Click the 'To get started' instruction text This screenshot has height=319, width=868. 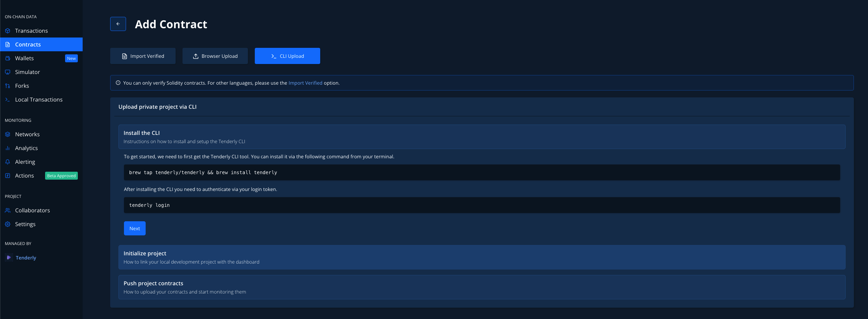(259, 157)
